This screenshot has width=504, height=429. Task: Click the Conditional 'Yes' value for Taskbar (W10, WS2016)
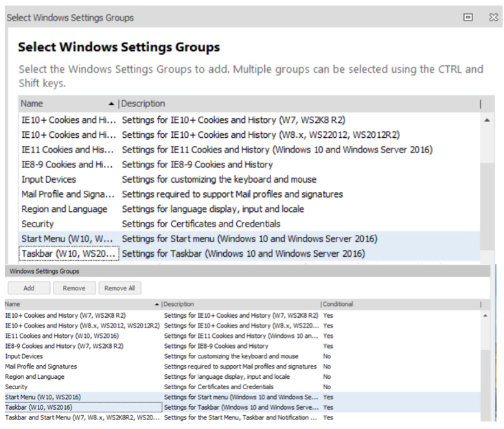[328, 408]
